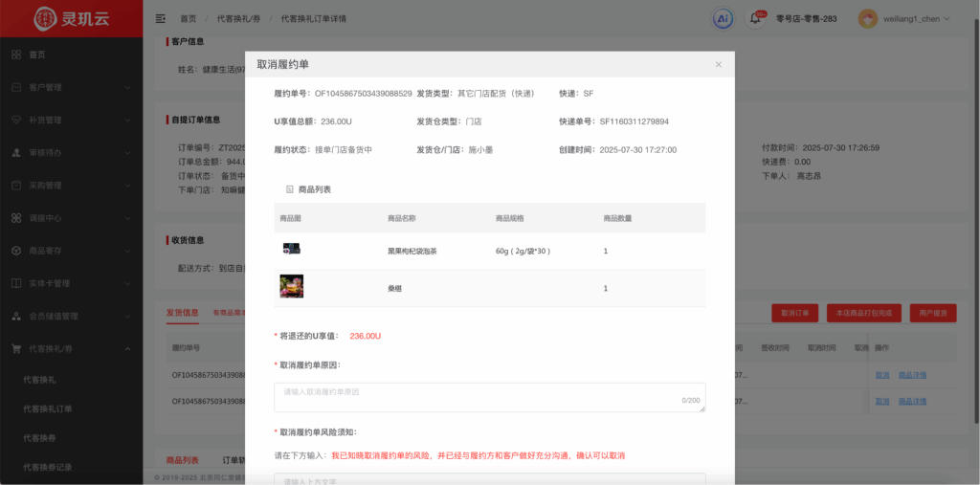Click the 商品寄存 cube icon

point(16,251)
